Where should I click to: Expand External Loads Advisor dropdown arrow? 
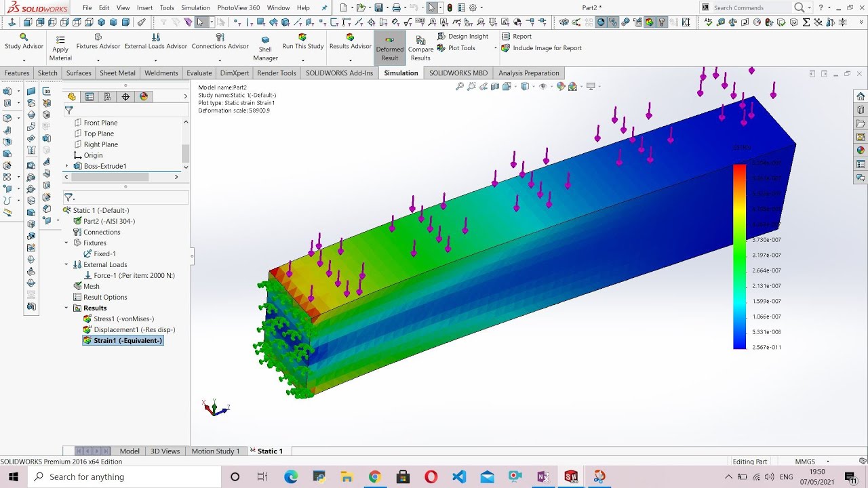click(156, 60)
